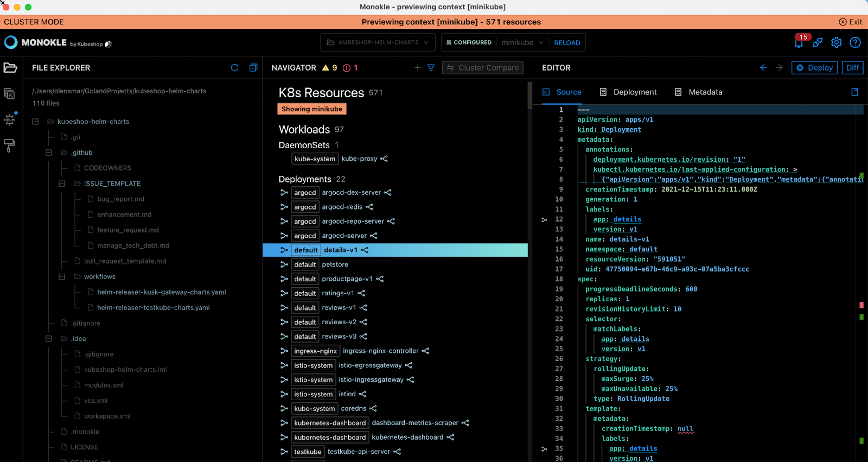Click the Workloads section heading

point(304,129)
